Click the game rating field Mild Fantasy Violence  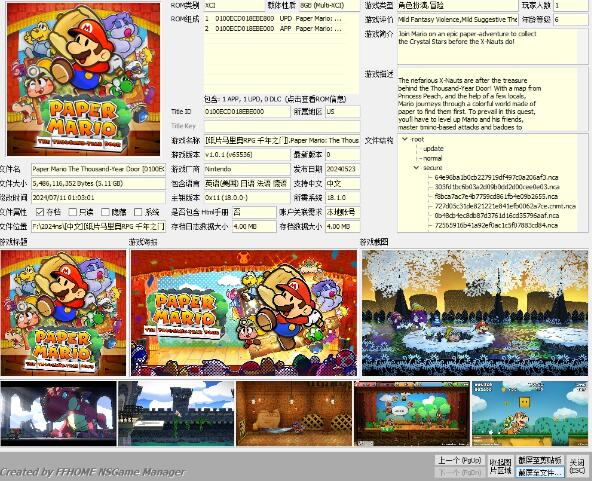(x=458, y=20)
